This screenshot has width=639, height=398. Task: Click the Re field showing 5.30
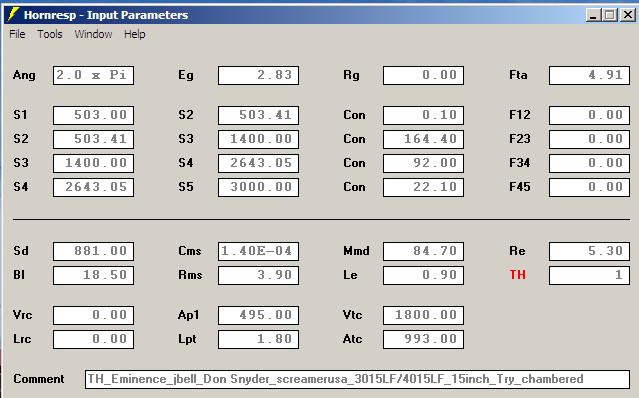click(589, 251)
